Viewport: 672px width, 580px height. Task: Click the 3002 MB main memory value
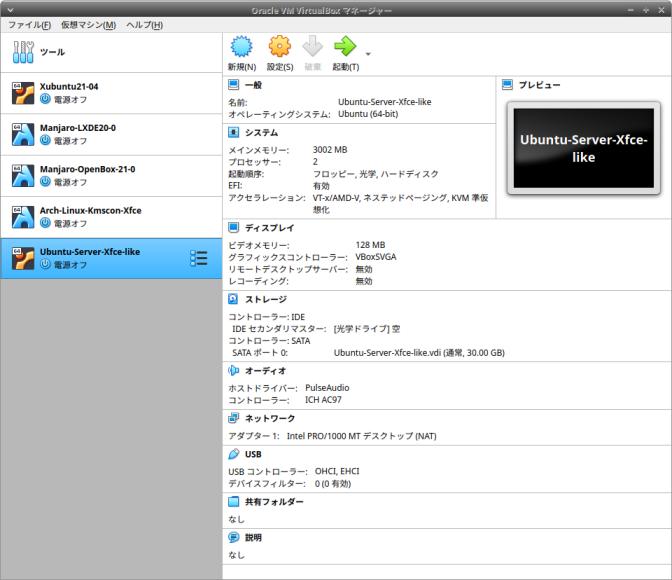tap(330, 150)
